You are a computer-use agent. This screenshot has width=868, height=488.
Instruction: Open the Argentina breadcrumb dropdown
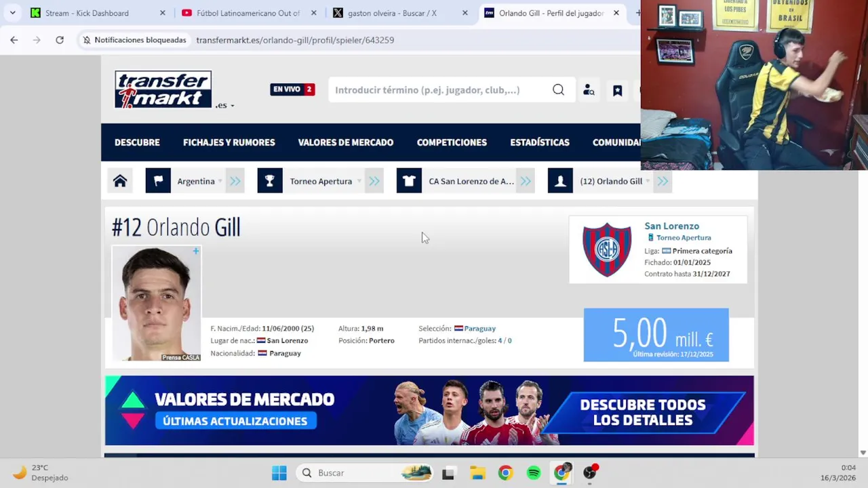pos(199,181)
